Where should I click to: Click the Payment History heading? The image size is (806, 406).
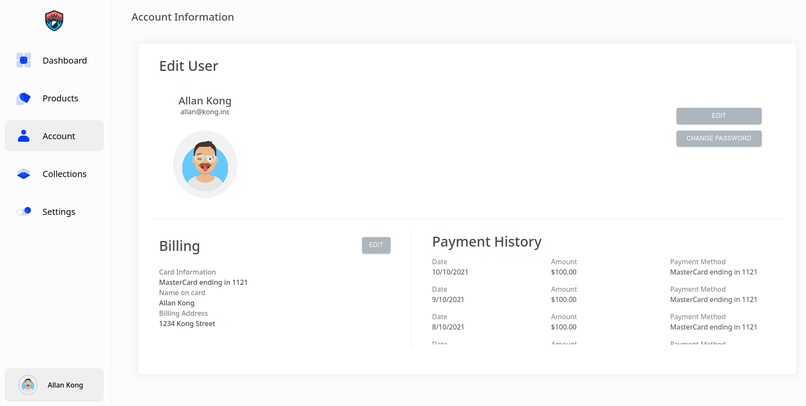[x=487, y=242]
